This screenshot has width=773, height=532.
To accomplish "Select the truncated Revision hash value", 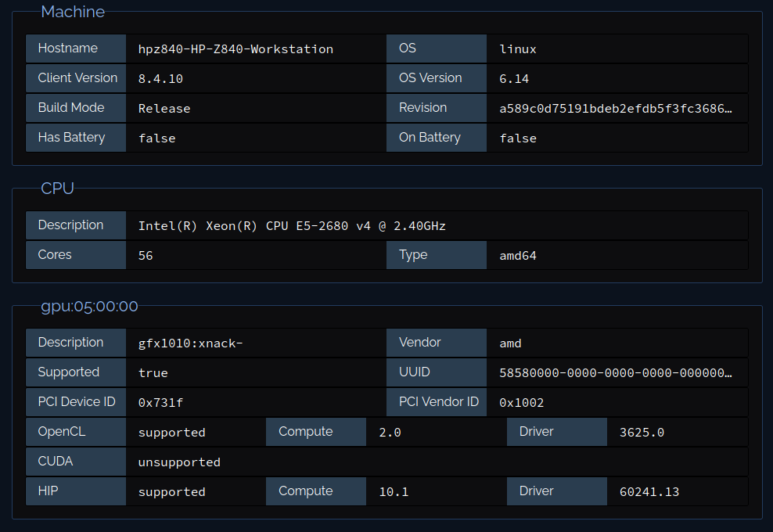I will [x=616, y=109].
